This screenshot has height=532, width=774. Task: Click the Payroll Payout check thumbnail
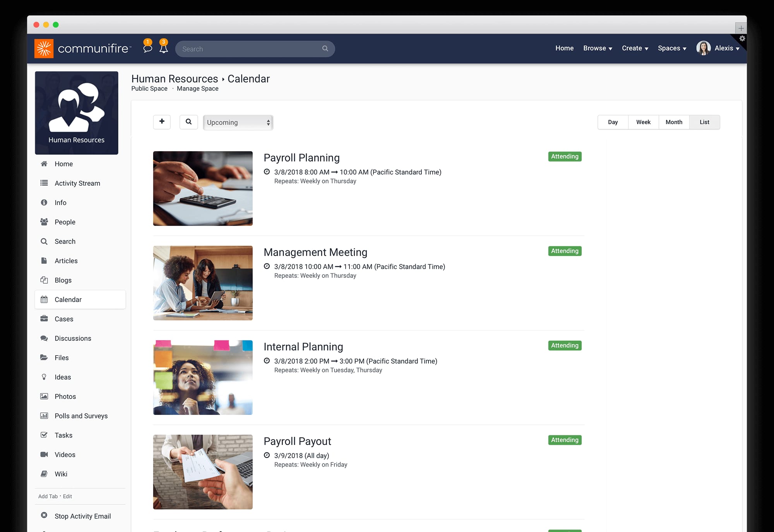point(203,472)
